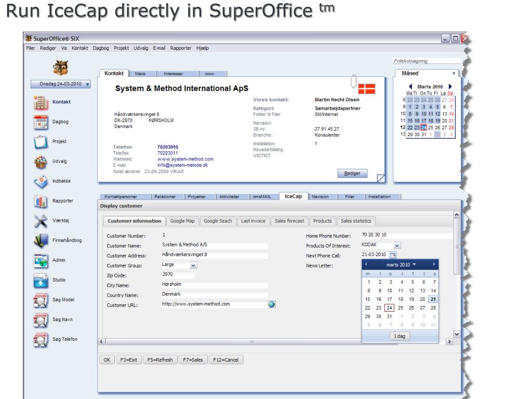Open the Udvalg basket icon
Image resolution: width=532 pixels, height=399 pixels.
coord(41,162)
